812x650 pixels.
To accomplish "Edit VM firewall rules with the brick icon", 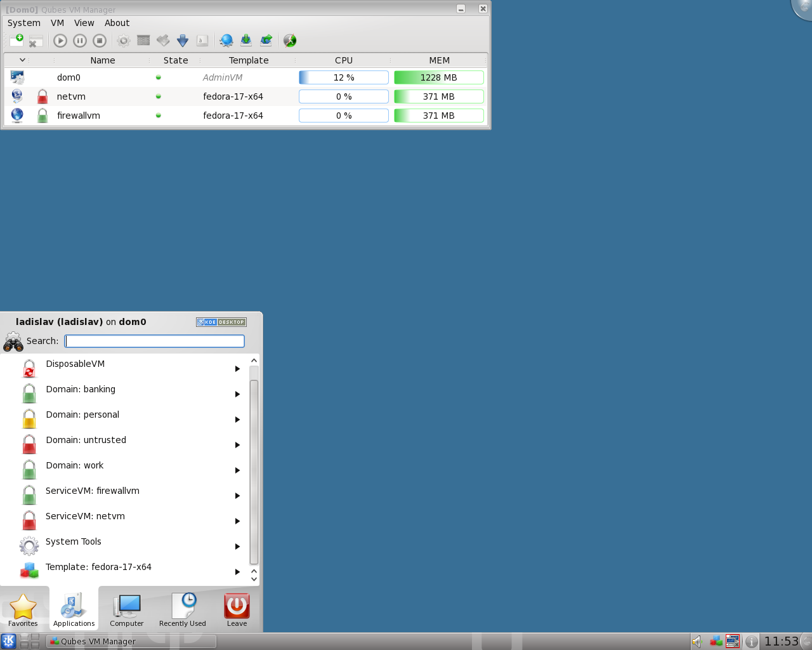I will pos(143,40).
